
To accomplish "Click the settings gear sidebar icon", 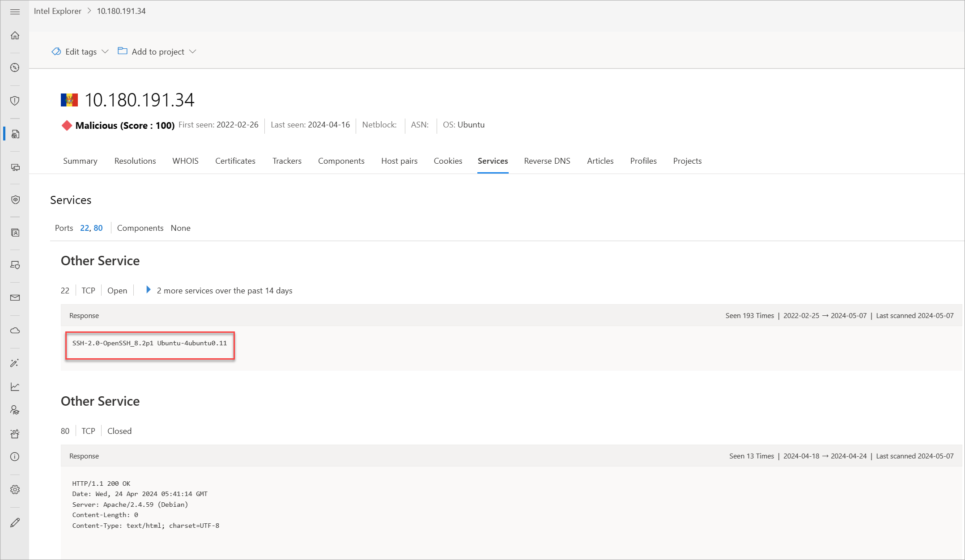I will pyautogui.click(x=15, y=489).
